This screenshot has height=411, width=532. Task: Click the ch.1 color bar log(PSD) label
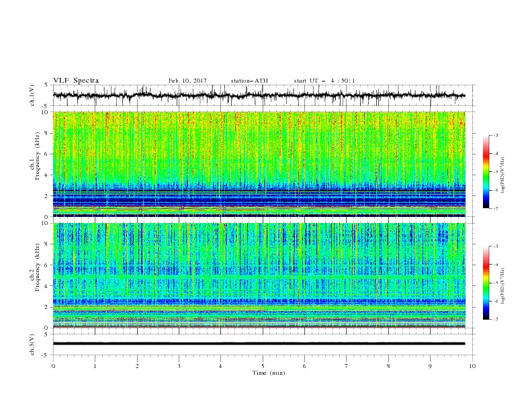coord(502,175)
